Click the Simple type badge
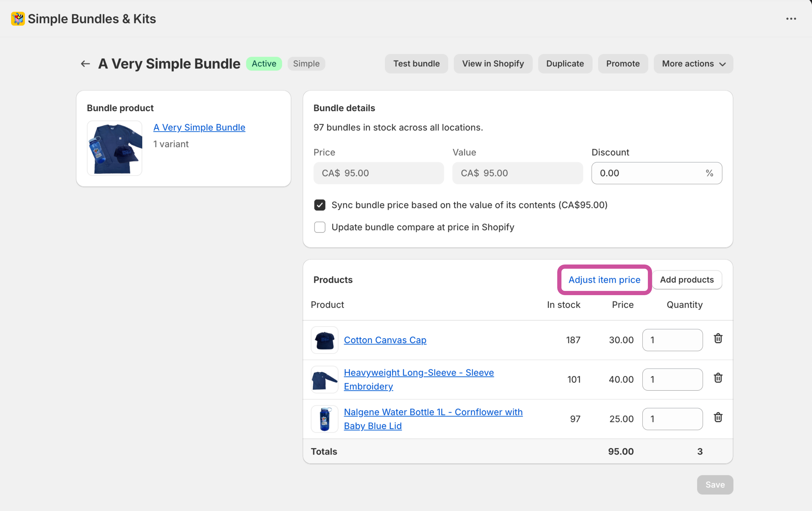The height and width of the screenshot is (511, 812). pos(306,64)
